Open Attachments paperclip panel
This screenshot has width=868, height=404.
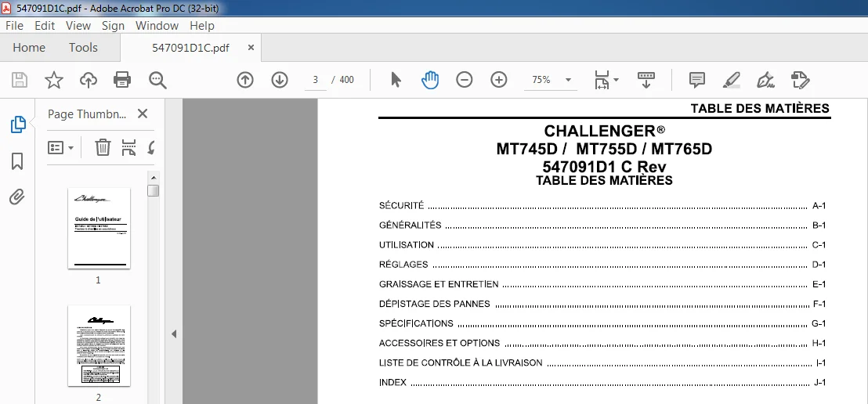(17, 197)
